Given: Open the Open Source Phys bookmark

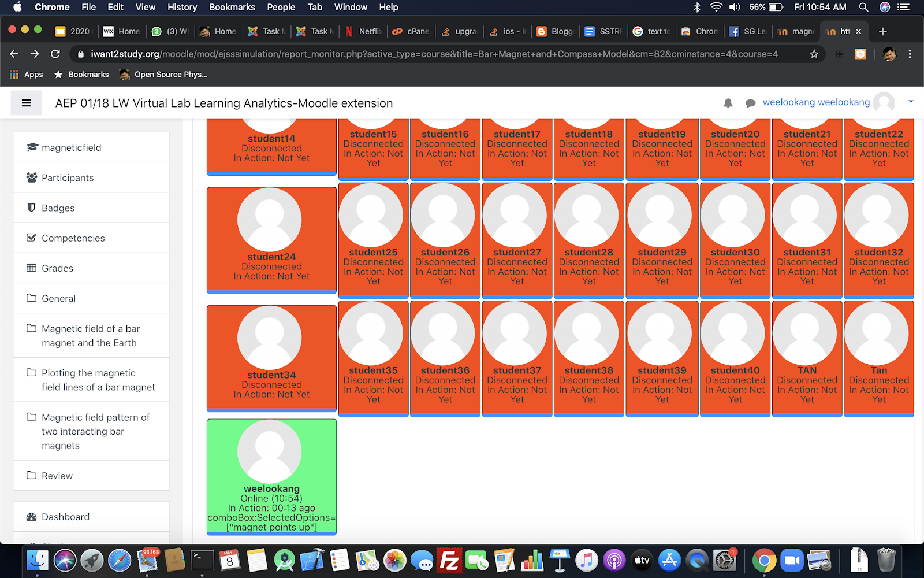Looking at the screenshot, I should point(163,74).
